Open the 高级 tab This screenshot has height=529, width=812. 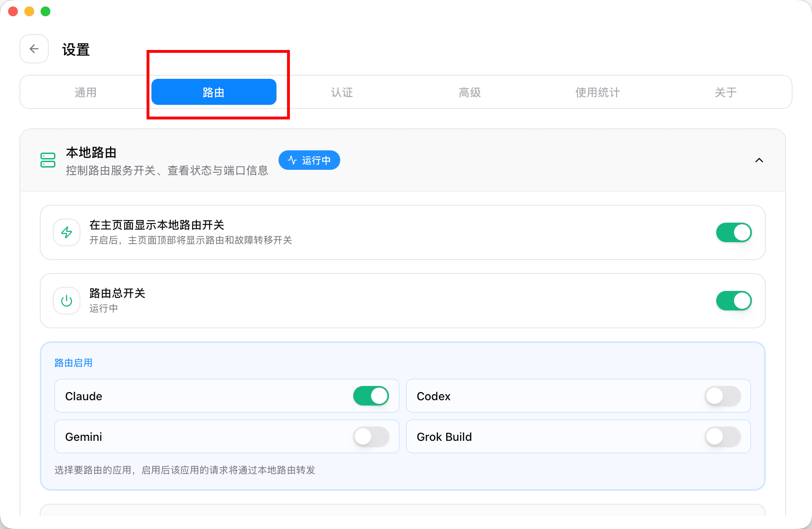[x=470, y=92]
